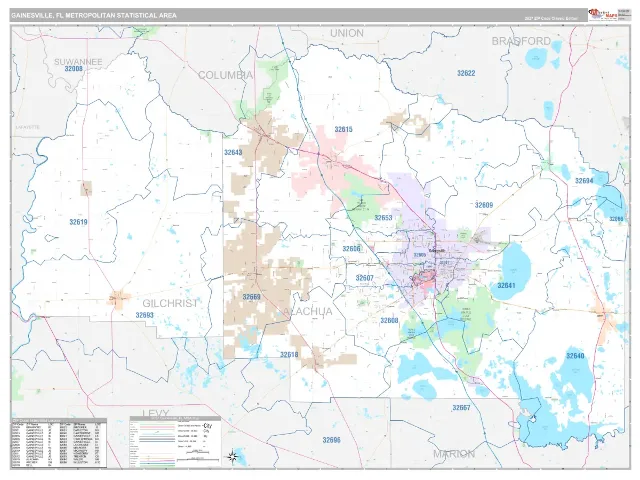Click ZIP code label 32666
This screenshot has height=480, width=640.
(616, 219)
